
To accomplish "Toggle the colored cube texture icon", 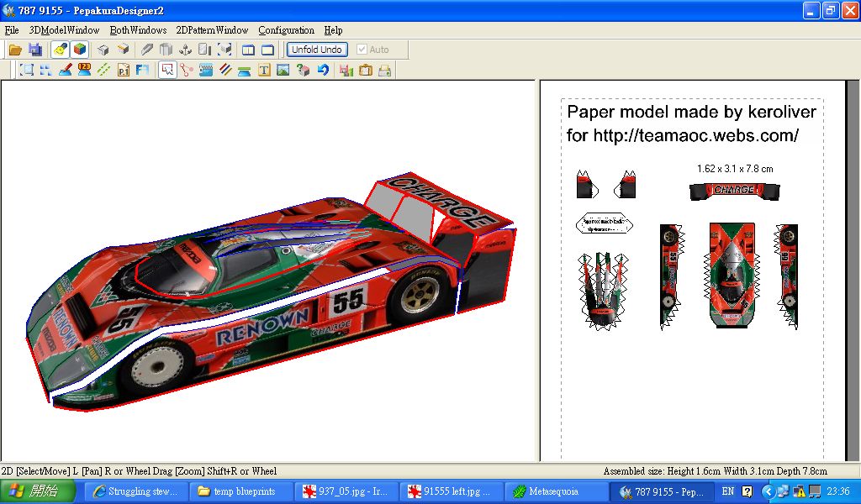I will [80, 50].
